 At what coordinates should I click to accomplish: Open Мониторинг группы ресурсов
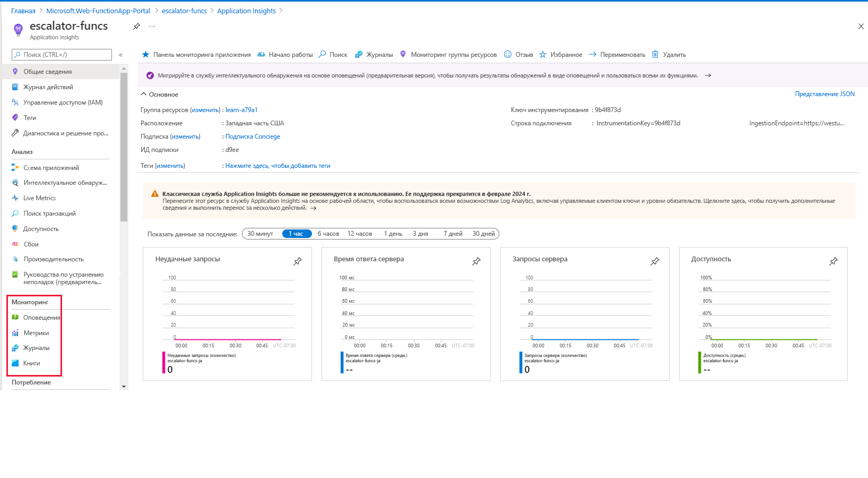(x=448, y=55)
